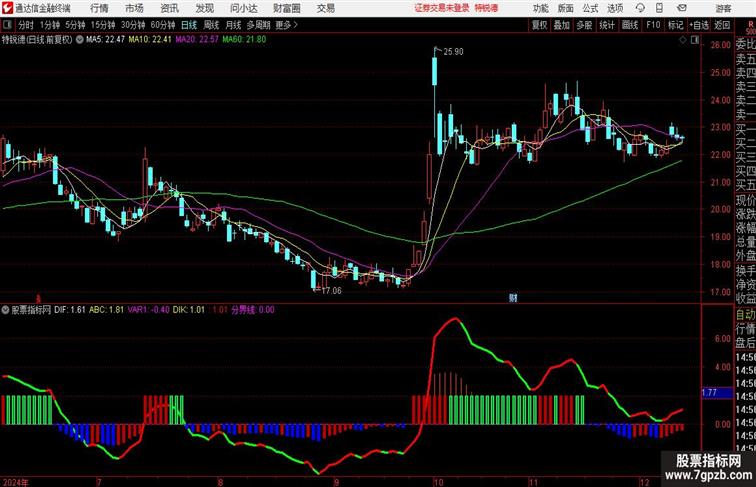
Task: Click the MA60: 21.80 value label
Action: point(244,40)
